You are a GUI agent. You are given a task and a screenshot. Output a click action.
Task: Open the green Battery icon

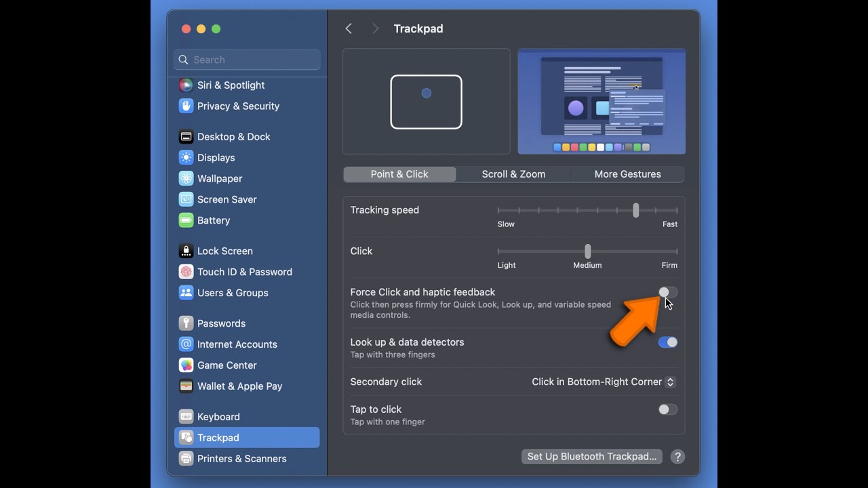(x=186, y=221)
